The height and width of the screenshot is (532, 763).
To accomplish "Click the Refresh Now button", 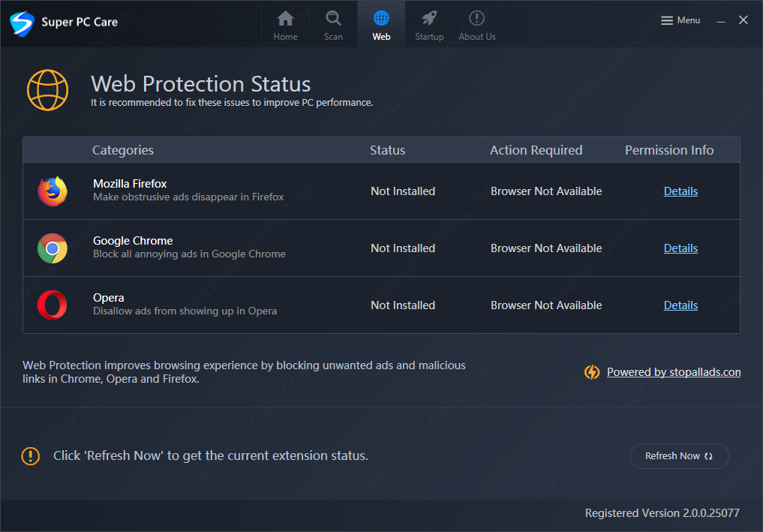I will pyautogui.click(x=679, y=456).
